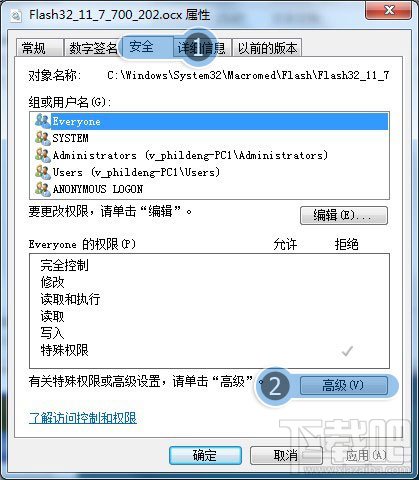Click the step 1 annotation circle

[x=199, y=49]
